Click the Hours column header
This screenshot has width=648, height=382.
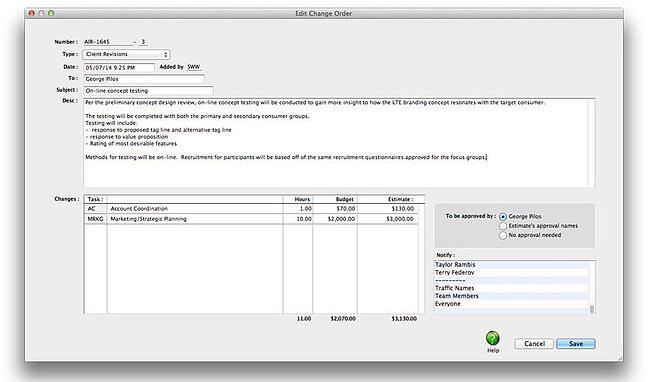tap(298, 199)
